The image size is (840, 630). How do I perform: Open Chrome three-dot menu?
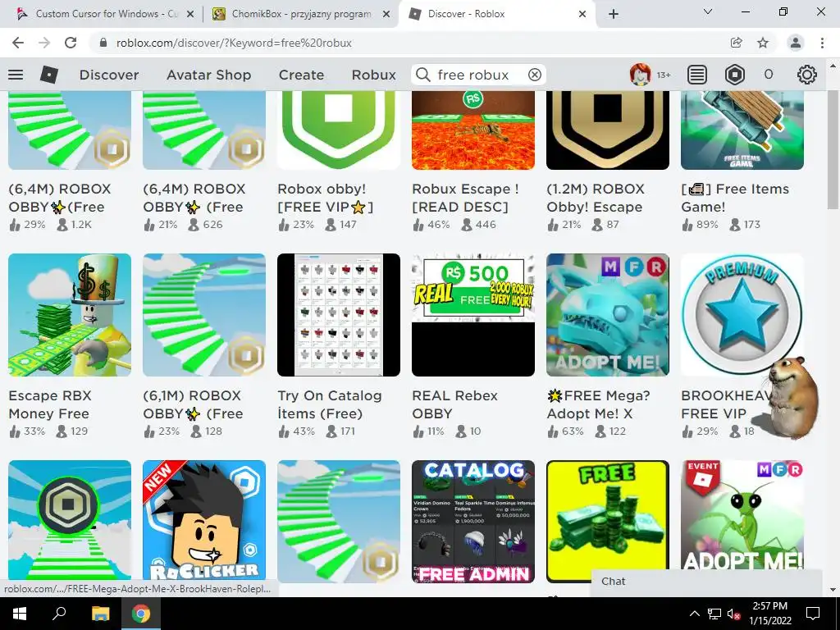pos(822,43)
